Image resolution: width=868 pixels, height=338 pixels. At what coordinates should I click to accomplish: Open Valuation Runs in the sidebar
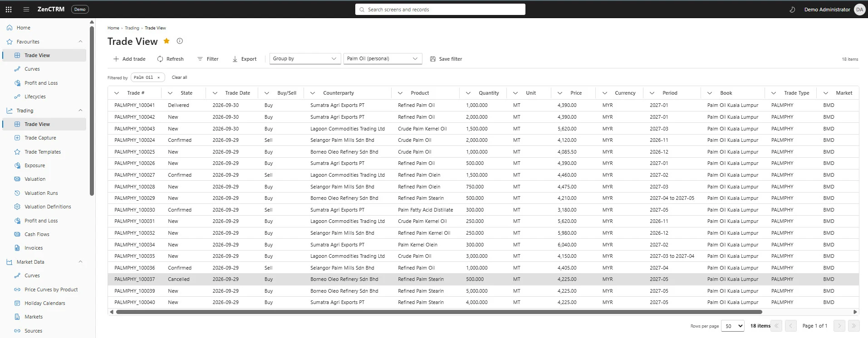point(44,193)
